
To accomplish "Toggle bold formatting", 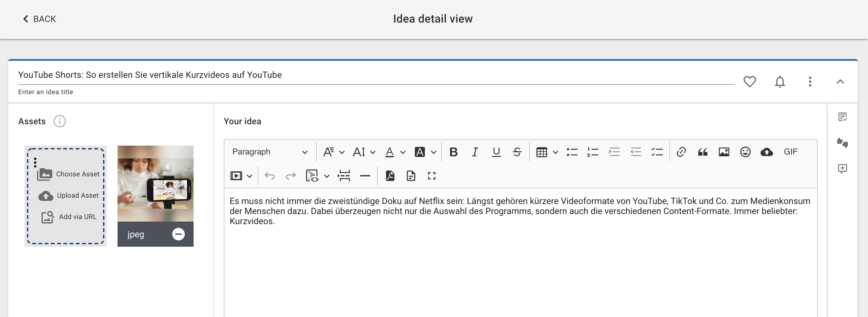I will [x=453, y=152].
